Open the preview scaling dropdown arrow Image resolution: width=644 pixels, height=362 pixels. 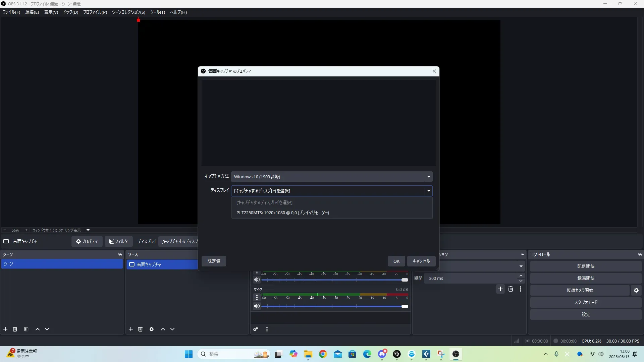[x=88, y=230]
